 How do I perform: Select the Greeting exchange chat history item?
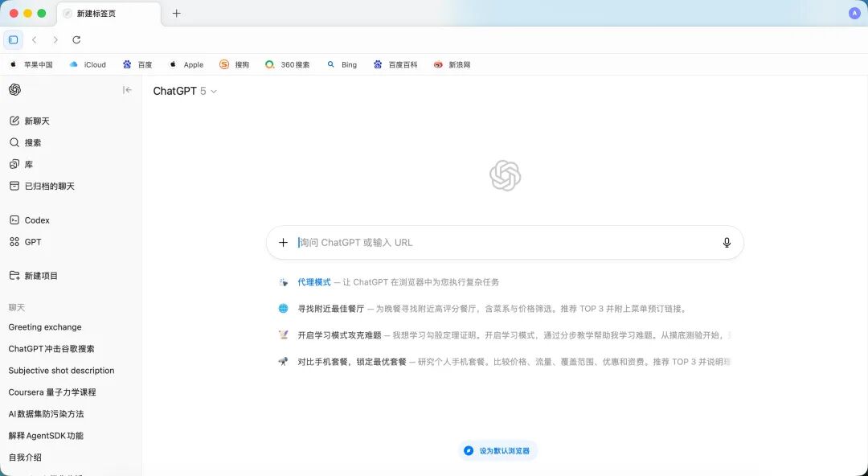[x=44, y=326]
